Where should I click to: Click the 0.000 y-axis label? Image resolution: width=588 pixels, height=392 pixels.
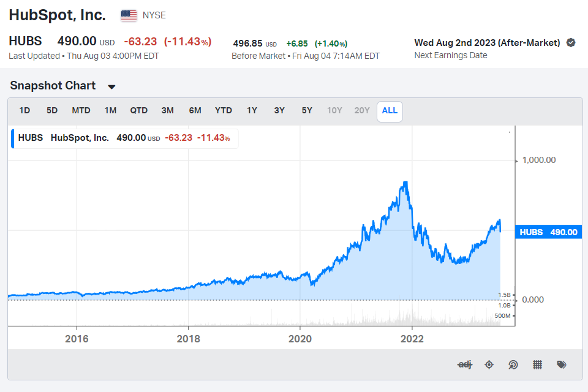tap(533, 300)
